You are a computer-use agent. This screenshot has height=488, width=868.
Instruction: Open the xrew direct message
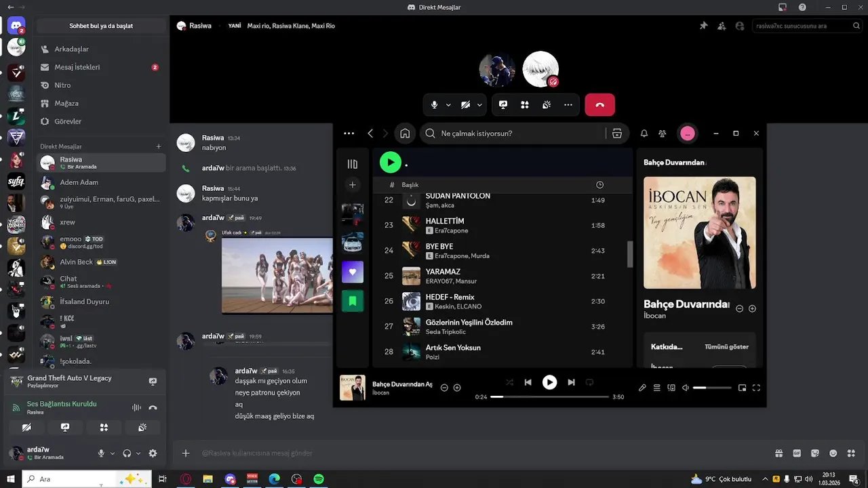pos(101,222)
